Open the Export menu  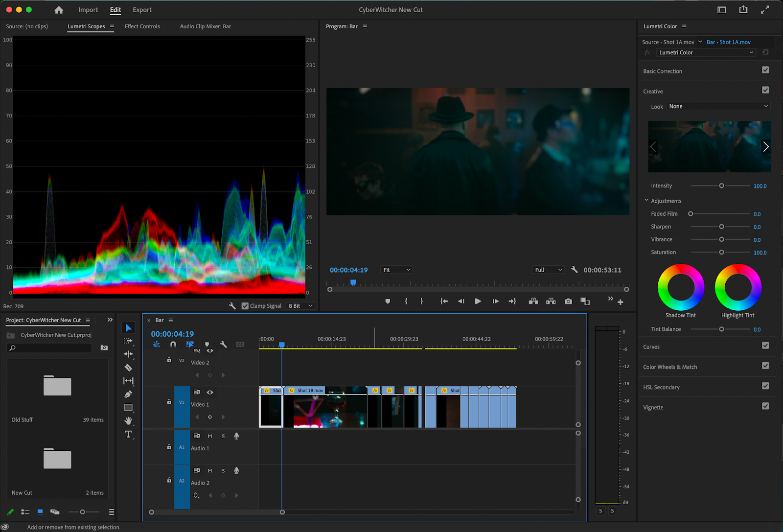click(141, 9)
